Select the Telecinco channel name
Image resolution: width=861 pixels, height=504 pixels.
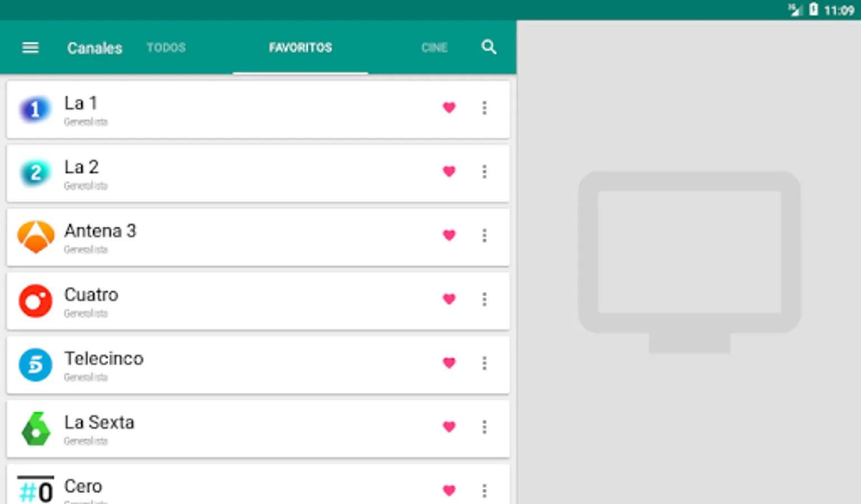(x=104, y=358)
